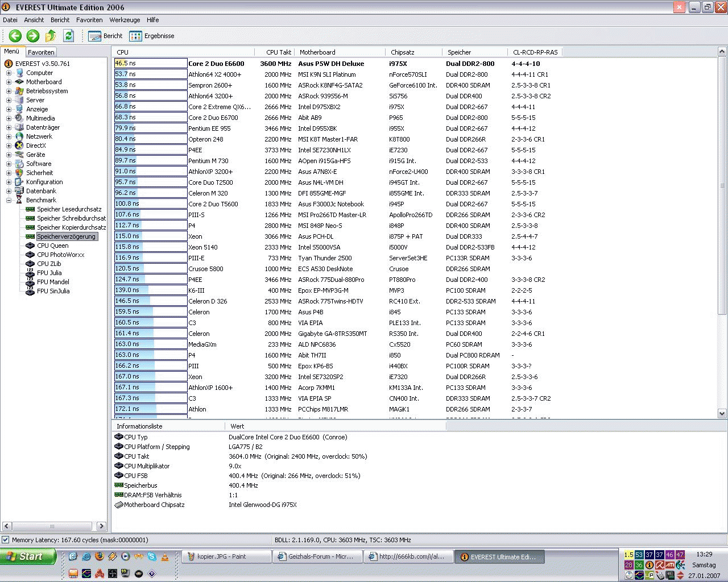Open the Bericht menu in menu bar

[60, 20]
